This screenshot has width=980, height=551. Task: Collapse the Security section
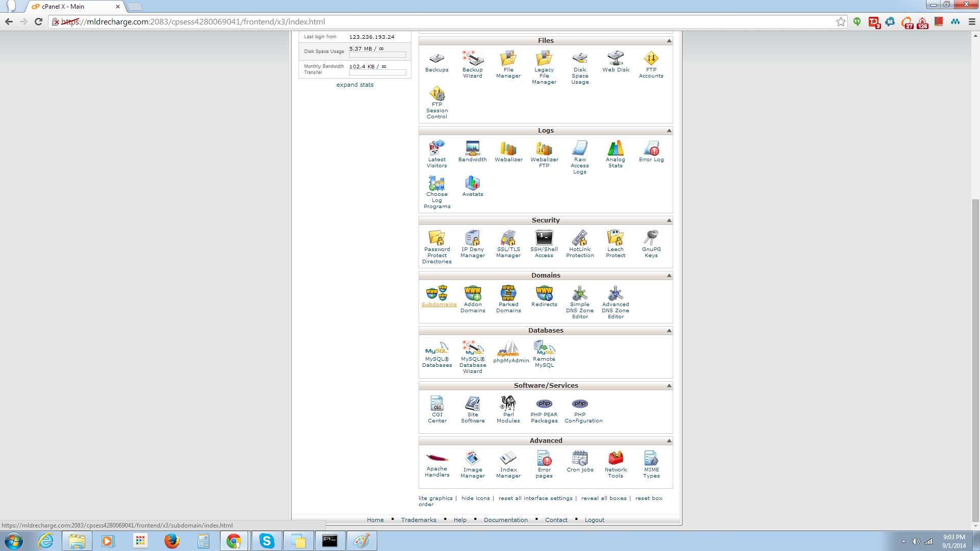(x=669, y=220)
